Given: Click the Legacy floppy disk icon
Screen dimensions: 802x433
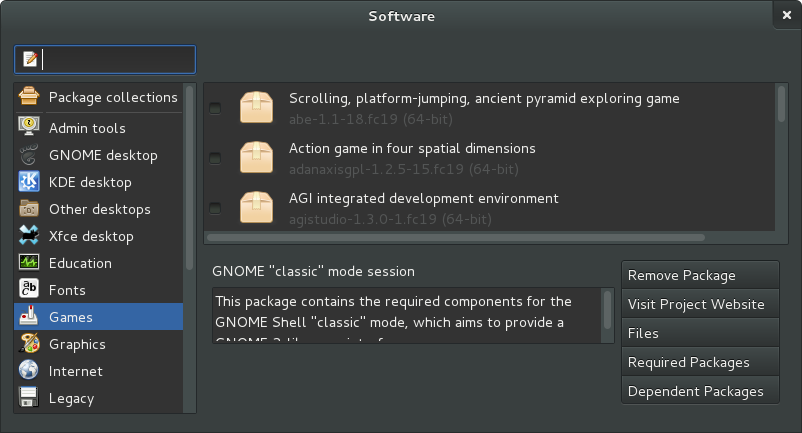Looking at the screenshot, I should (29, 397).
